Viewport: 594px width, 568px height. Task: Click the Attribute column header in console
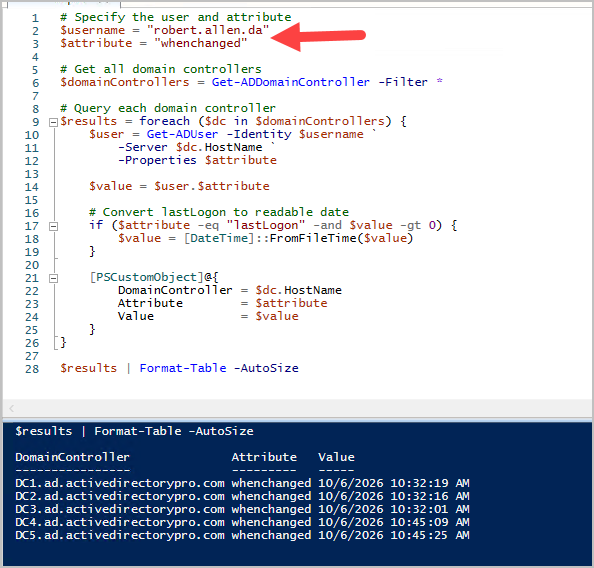coord(264,457)
